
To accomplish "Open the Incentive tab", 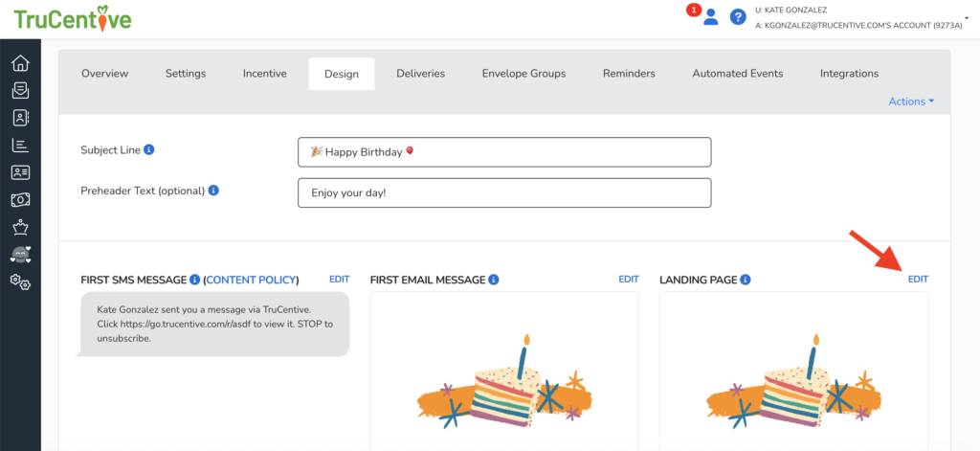I will pos(264,74).
